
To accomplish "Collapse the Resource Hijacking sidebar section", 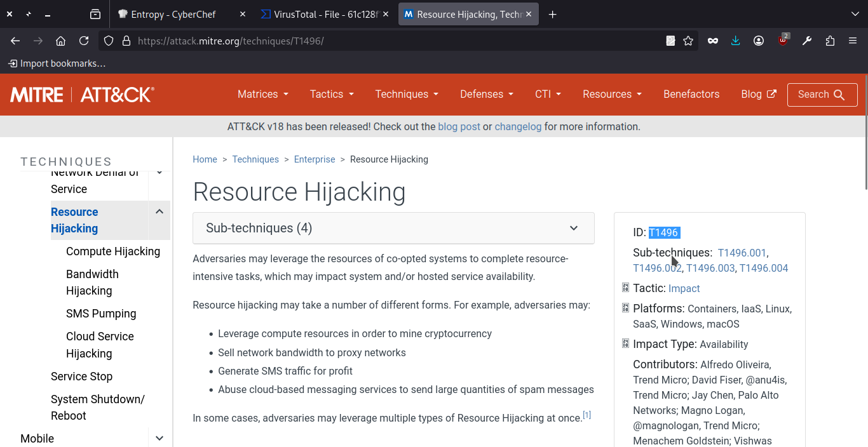I will [x=159, y=212].
